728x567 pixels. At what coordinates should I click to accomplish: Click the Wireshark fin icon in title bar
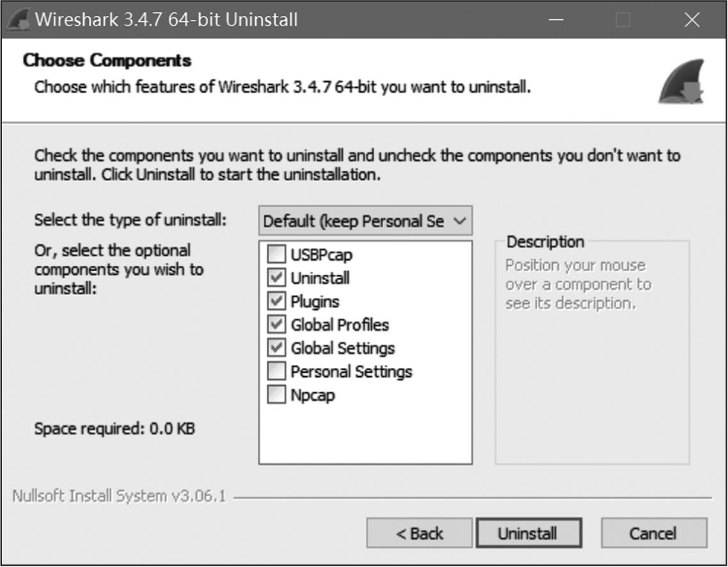(x=18, y=19)
